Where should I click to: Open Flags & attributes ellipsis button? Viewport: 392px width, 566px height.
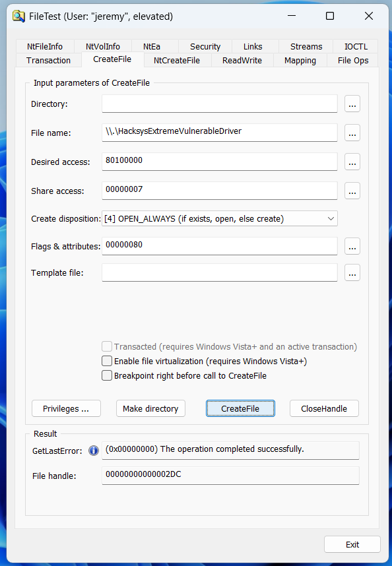[352, 246]
